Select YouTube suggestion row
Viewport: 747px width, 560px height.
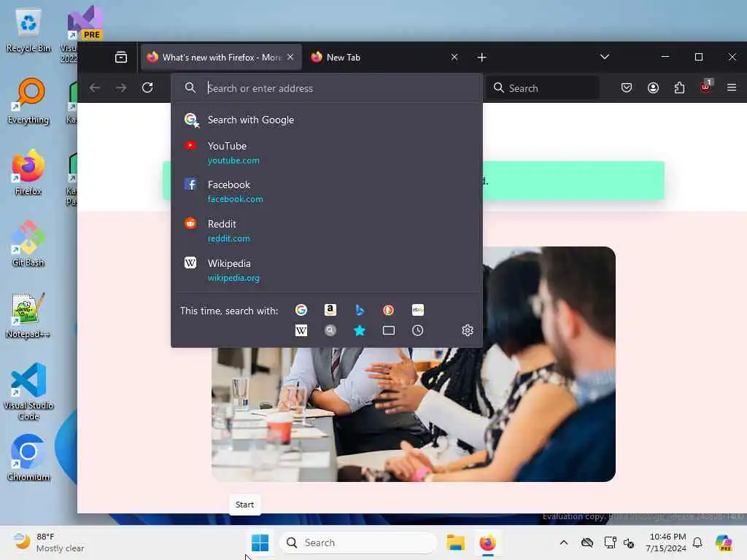(327, 153)
